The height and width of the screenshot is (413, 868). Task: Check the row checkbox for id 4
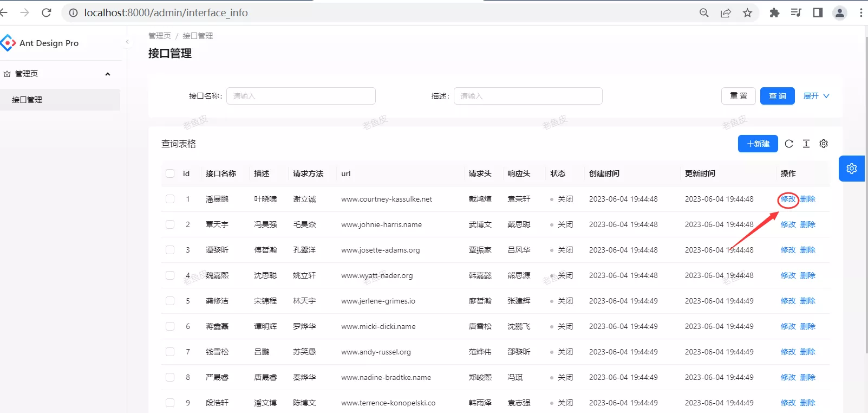point(170,275)
